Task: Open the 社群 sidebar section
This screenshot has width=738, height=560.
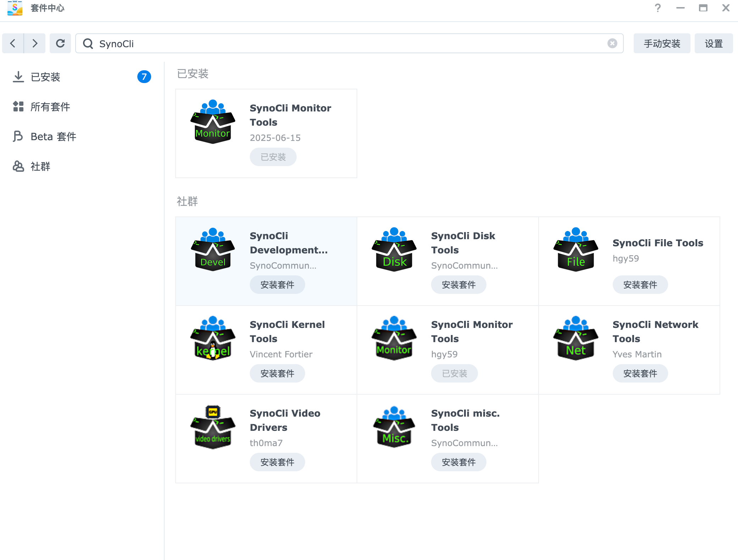Action: (40, 166)
